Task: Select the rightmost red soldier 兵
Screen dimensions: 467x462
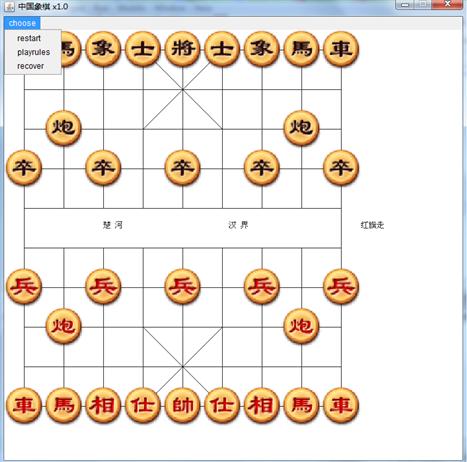Action: [x=341, y=287]
